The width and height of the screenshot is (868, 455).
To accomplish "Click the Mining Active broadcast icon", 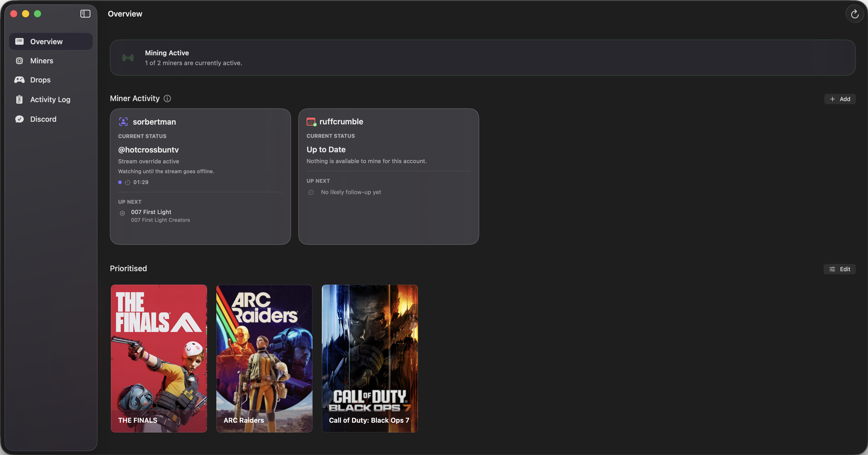I will (128, 58).
